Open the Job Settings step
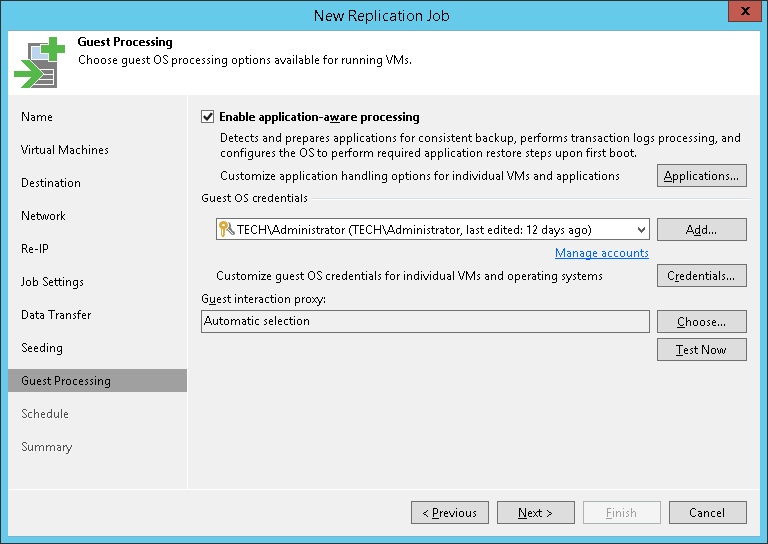The height and width of the screenshot is (544, 768). click(53, 282)
